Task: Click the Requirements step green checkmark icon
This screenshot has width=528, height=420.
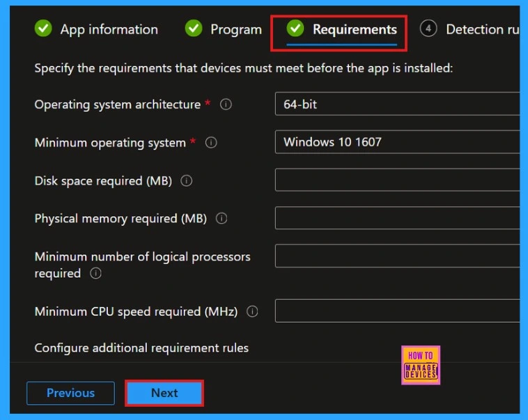Action: tap(295, 29)
